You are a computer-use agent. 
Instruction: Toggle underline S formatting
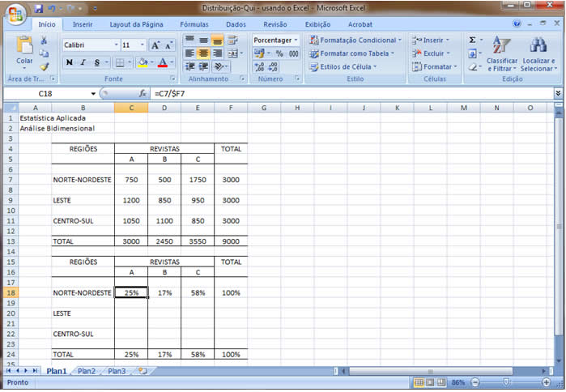[96, 62]
